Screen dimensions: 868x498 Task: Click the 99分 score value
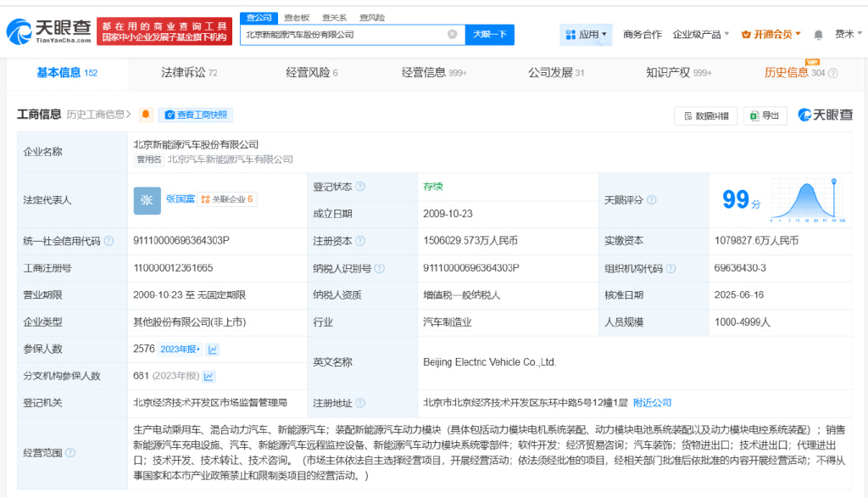click(x=741, y=199)
